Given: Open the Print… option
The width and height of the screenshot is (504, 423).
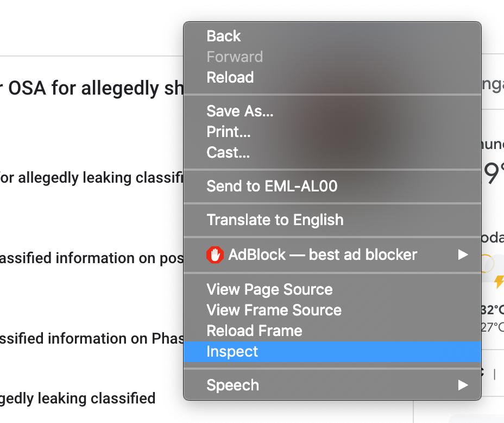Looking at the screenshot, I should point(228,132).
